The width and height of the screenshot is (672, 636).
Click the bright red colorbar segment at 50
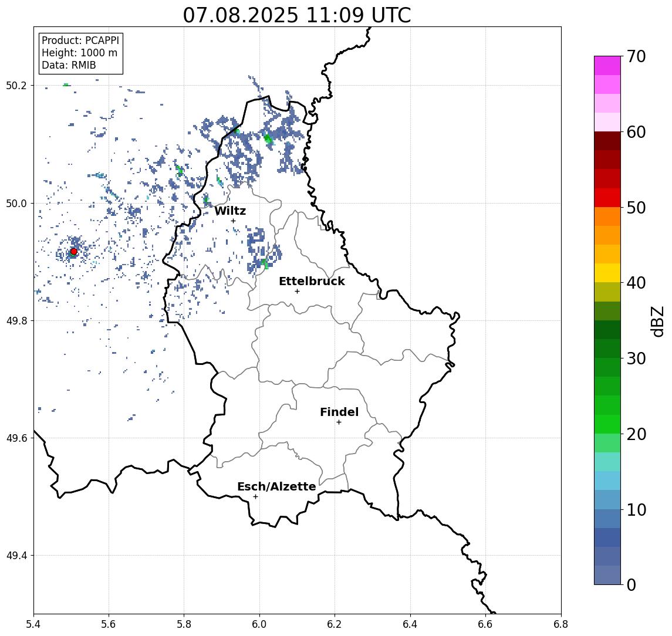(607, 198)
